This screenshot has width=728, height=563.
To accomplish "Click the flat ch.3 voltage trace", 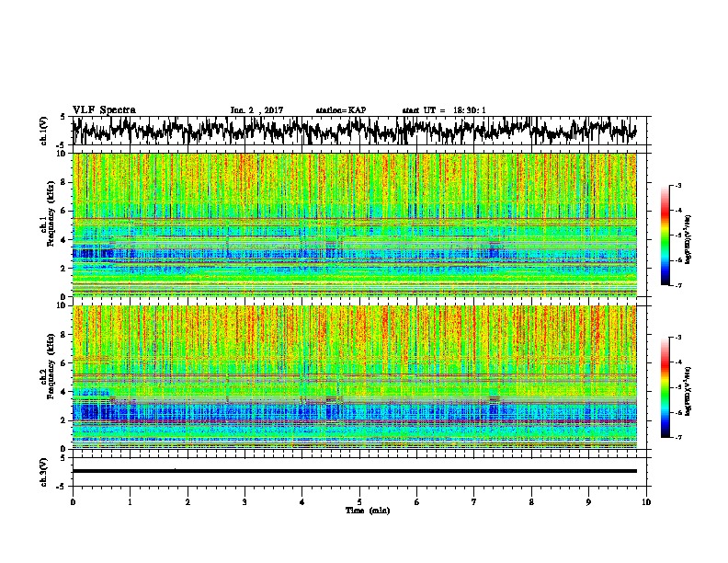I will tap(354, 471).
